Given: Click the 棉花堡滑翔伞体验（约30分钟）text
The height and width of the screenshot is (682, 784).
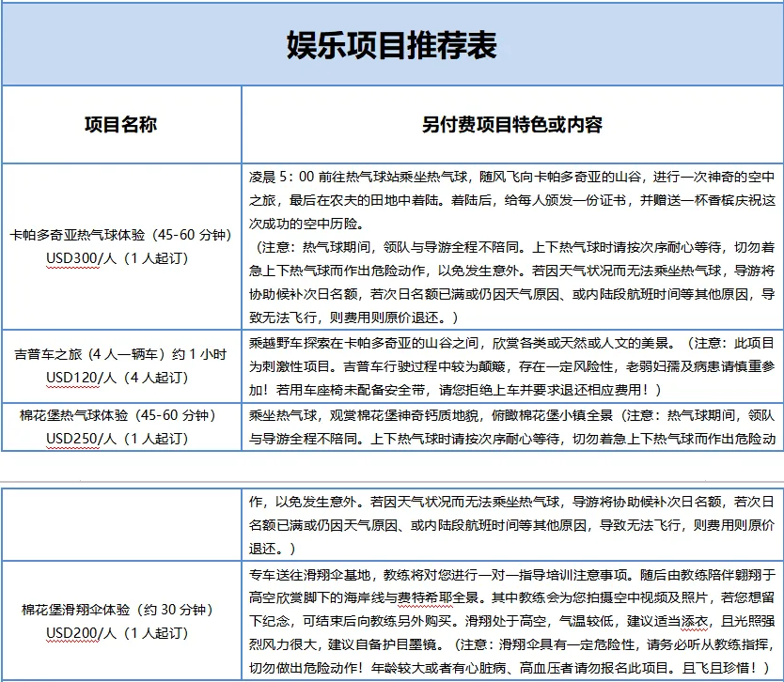Looking at the screenshot, I should 118,610.
